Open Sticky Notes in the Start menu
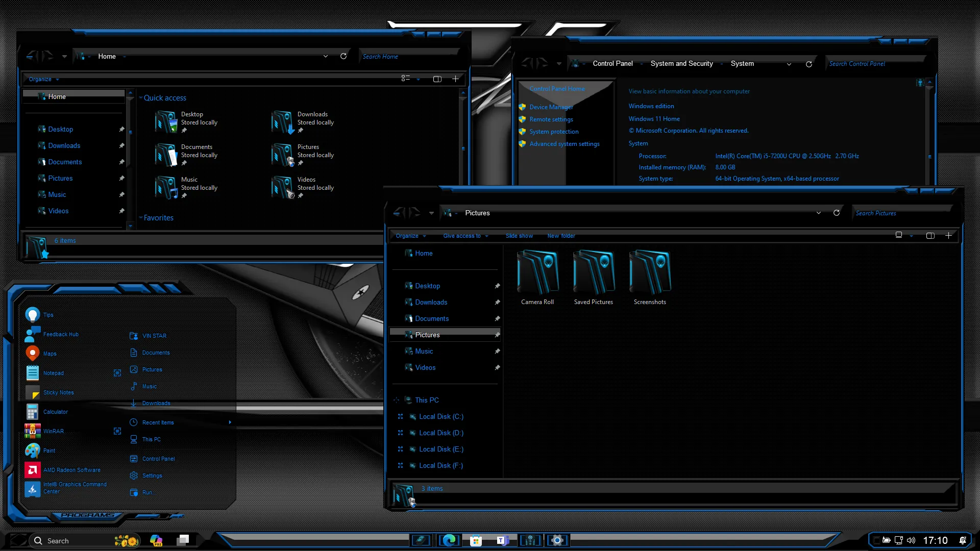The width and height of the screenshot is (980, 551). click(x=58, y=392)
